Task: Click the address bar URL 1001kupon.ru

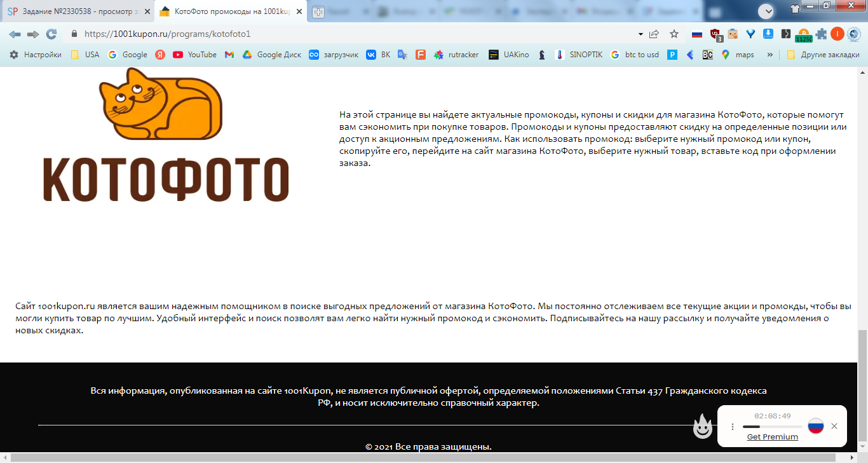Action: coord(168,34)
